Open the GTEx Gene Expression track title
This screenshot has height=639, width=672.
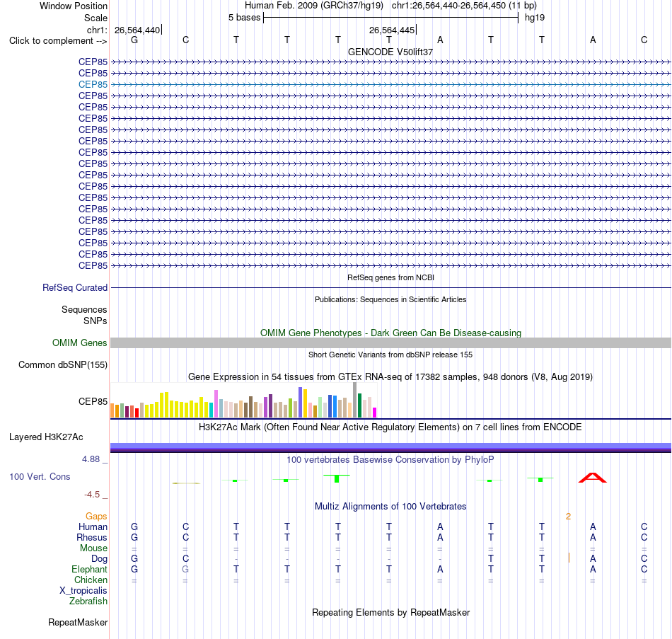(x=390, y=377)
